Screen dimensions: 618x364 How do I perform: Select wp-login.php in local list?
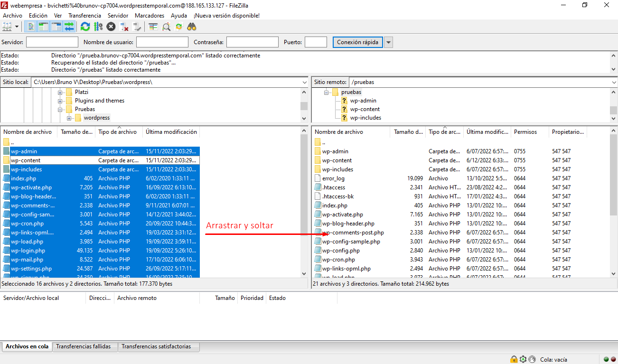point(28,251)
